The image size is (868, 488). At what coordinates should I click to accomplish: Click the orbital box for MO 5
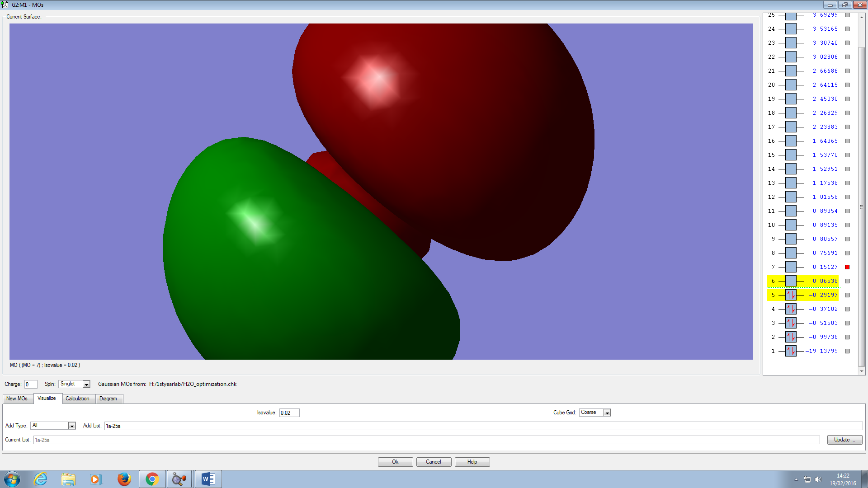pyautogui.click(x=791, y=295)
